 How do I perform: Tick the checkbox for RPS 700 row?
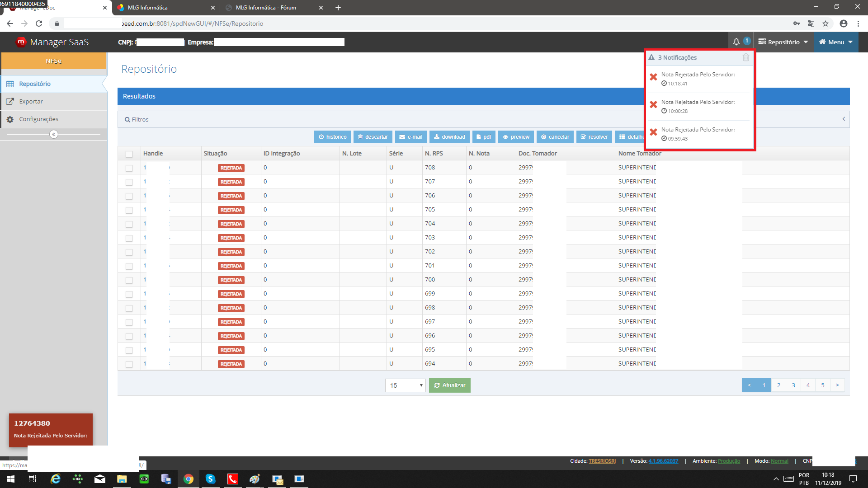click(129, 280)
